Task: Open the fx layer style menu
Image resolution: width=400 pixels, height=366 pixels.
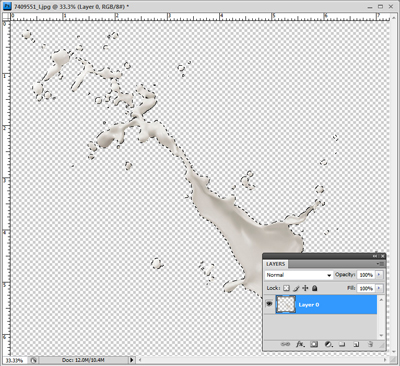Action: [x=300, y=344]
